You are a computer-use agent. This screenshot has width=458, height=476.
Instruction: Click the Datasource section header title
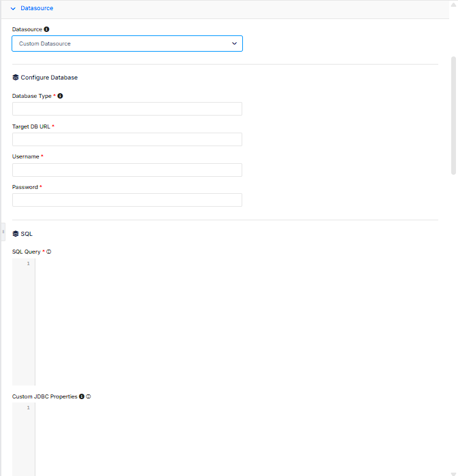click(x=37, y=8)
